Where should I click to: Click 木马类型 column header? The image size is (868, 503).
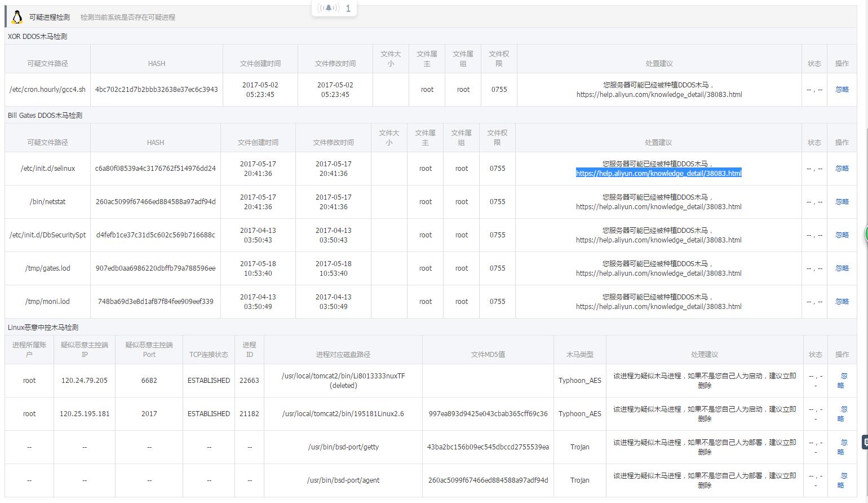point(579,355)
